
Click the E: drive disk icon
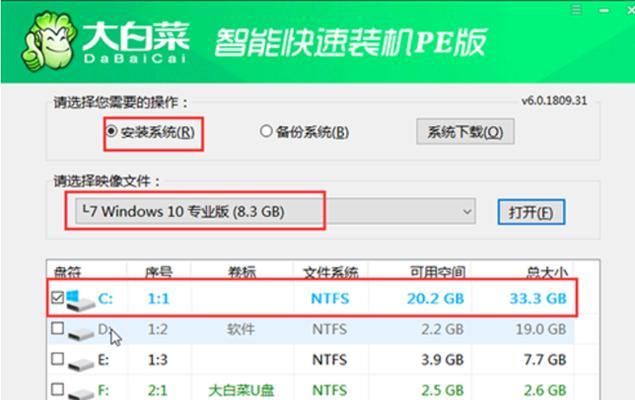point(81,364)
